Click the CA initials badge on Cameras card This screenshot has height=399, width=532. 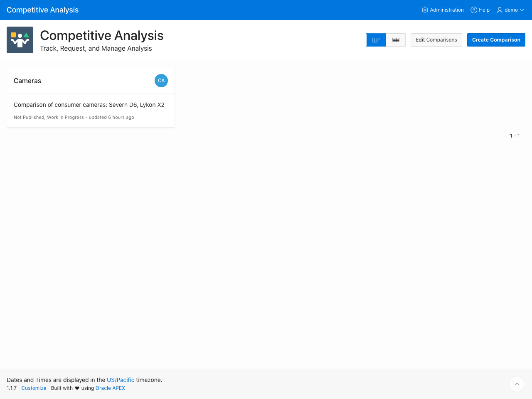coord(161,81)
